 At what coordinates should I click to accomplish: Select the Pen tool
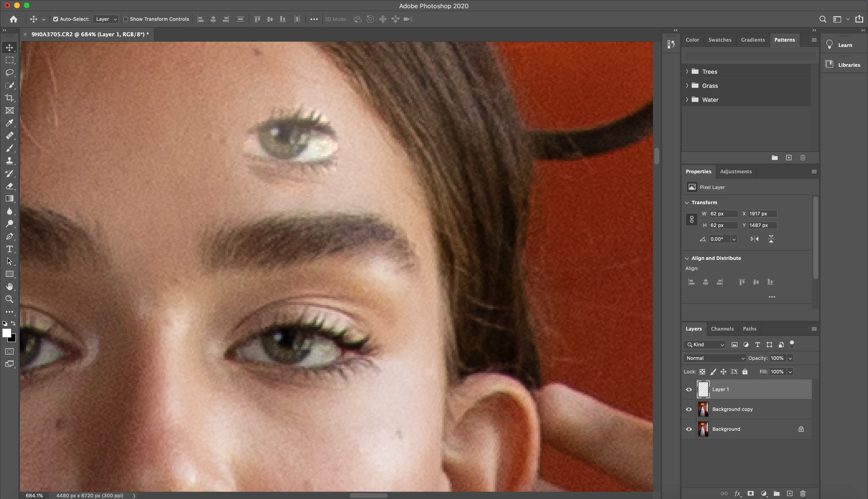click(10, 236)
